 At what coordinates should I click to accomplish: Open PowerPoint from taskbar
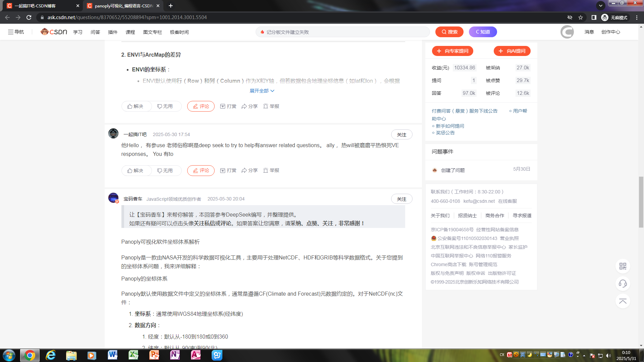[154, 355]
